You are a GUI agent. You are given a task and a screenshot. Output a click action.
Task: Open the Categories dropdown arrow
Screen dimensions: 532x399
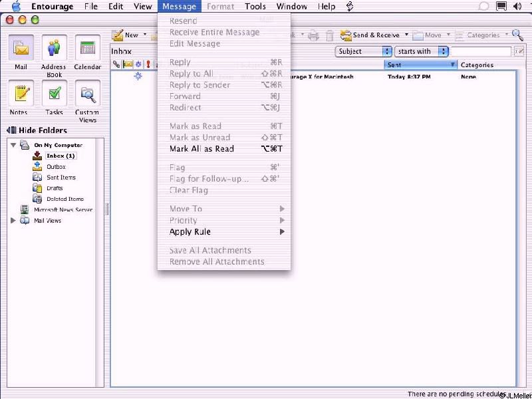pyautogui.click(x=507, y=35)
